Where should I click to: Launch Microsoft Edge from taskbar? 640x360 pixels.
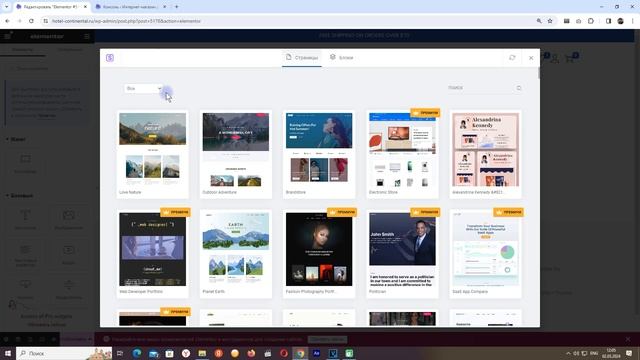coord(137,353)
